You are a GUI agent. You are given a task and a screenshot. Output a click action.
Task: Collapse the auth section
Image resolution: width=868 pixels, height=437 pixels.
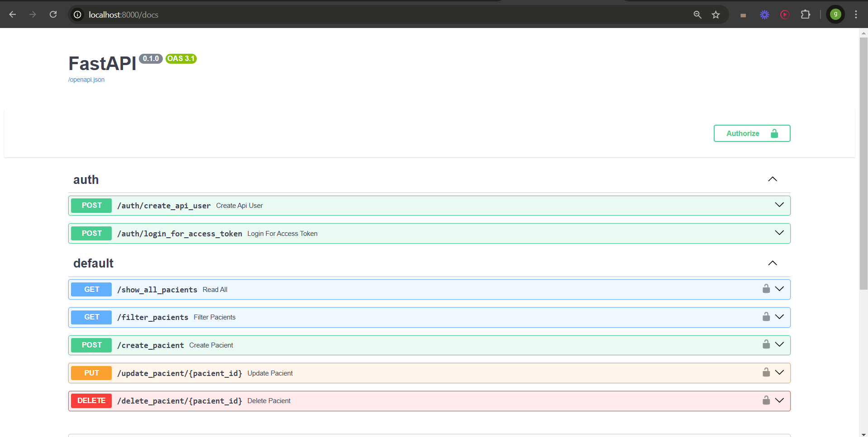772,179
